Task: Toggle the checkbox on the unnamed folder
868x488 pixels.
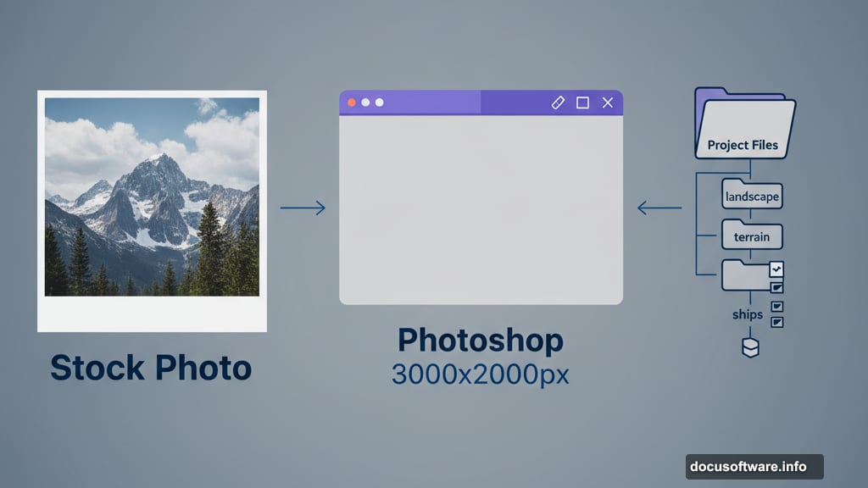Action: coord(776,269)
